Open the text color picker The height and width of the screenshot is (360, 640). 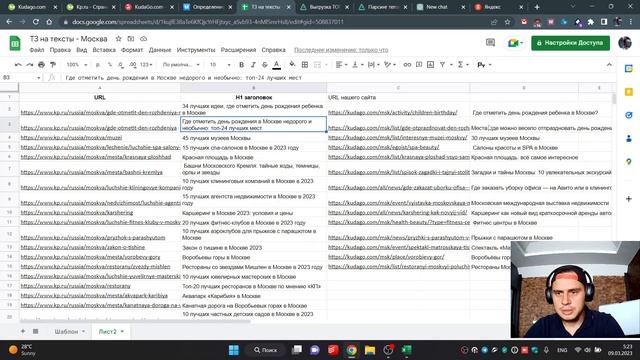pos(276,64)
